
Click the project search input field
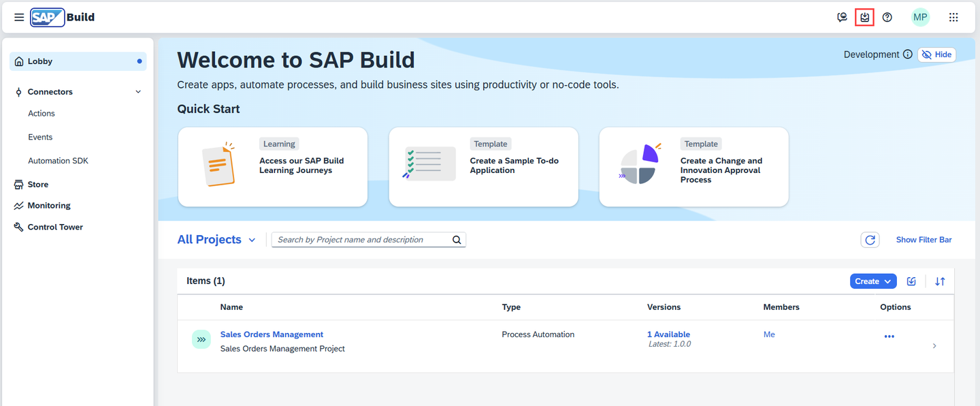(x=361, y=240)
